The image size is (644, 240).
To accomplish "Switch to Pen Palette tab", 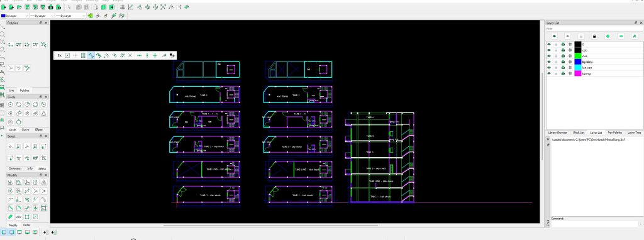I will (x=615, y=133).
